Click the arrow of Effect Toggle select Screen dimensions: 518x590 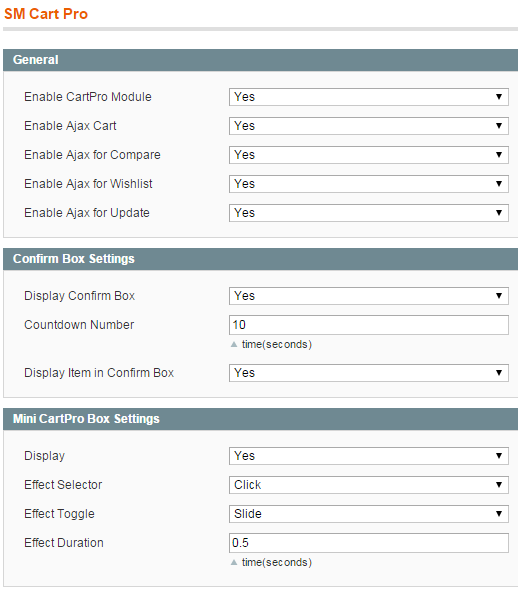(x=499, y=514)
